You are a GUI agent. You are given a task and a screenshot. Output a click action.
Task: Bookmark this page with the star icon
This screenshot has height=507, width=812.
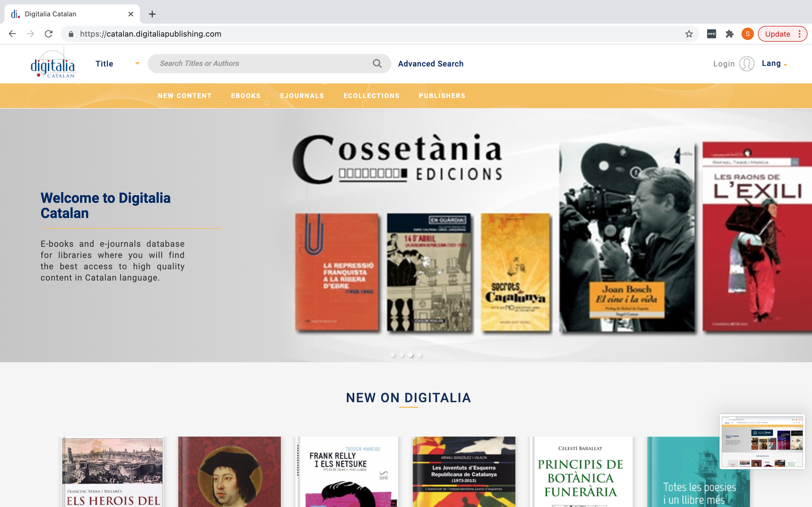pyautogui.click(x=689, y=34)
